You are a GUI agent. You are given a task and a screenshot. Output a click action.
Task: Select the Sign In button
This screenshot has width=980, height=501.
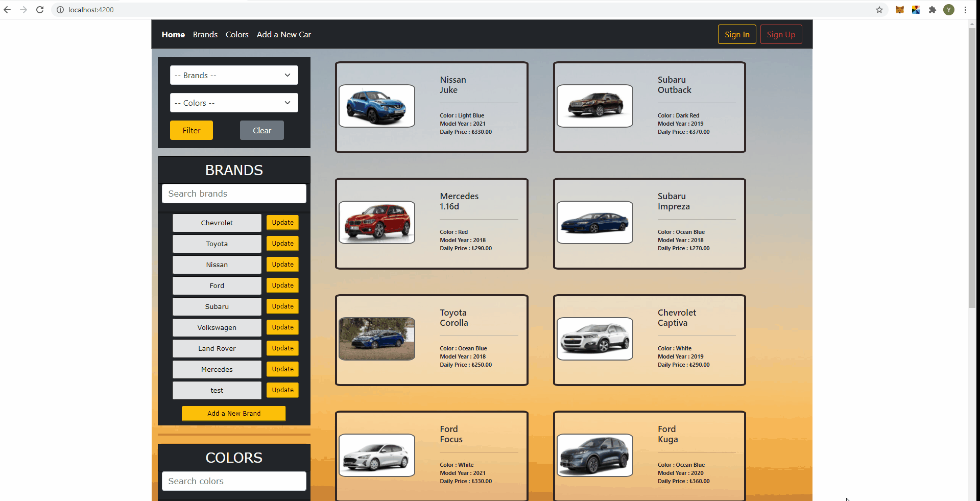737,34
